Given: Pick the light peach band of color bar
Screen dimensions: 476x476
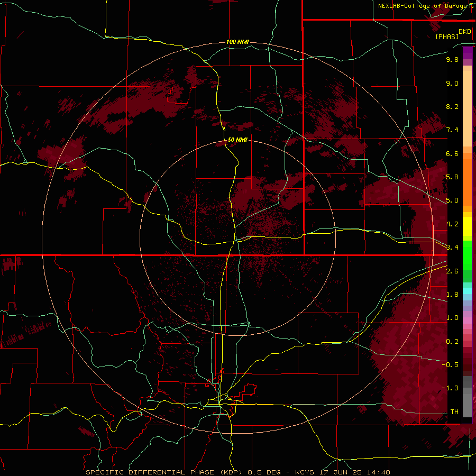Looking at the screenshot, I should [x=467, y=108].
